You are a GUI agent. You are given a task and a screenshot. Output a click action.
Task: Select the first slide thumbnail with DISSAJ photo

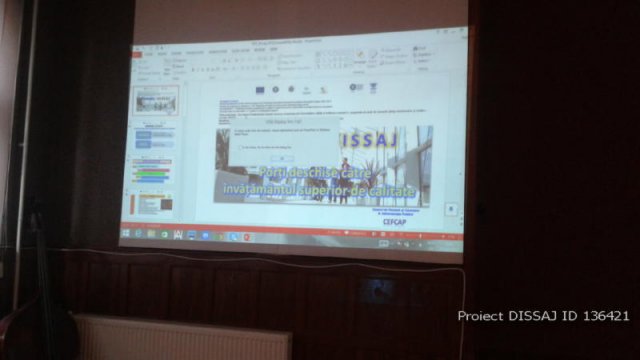click(x=156, y=100)
